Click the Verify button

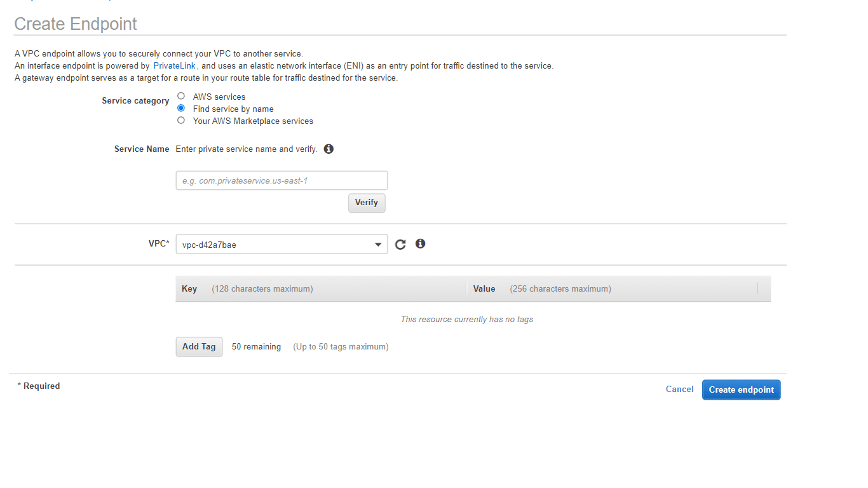point(367,203)
